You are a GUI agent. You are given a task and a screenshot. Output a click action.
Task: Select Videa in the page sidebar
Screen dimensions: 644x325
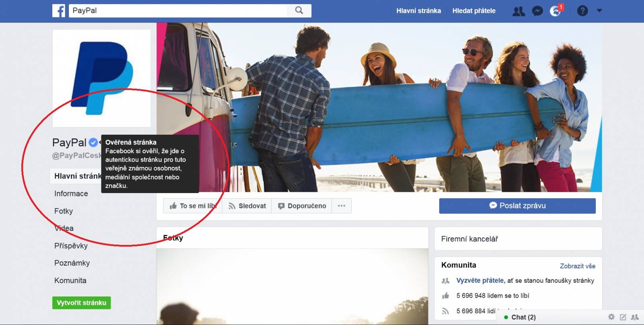(x=64, y=228)
